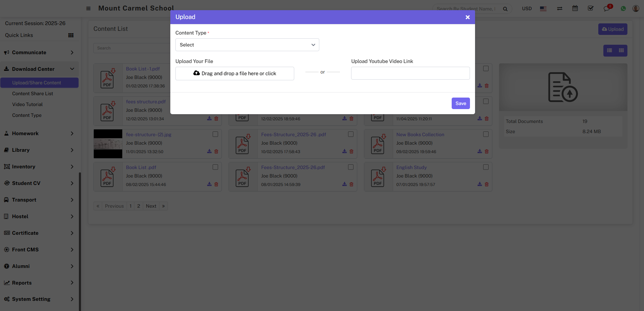
Task: Open the Content Type Select dropdown
Action: click(247, 45)
